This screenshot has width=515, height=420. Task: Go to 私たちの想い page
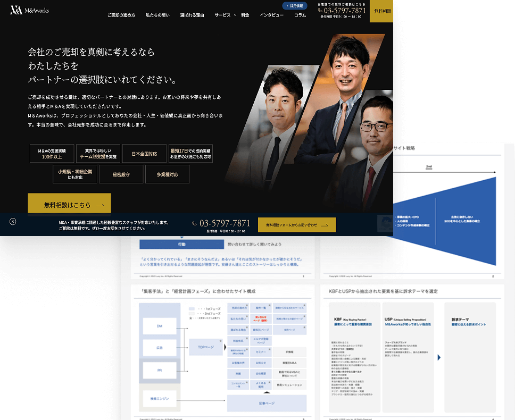click(x=157, y=15)
